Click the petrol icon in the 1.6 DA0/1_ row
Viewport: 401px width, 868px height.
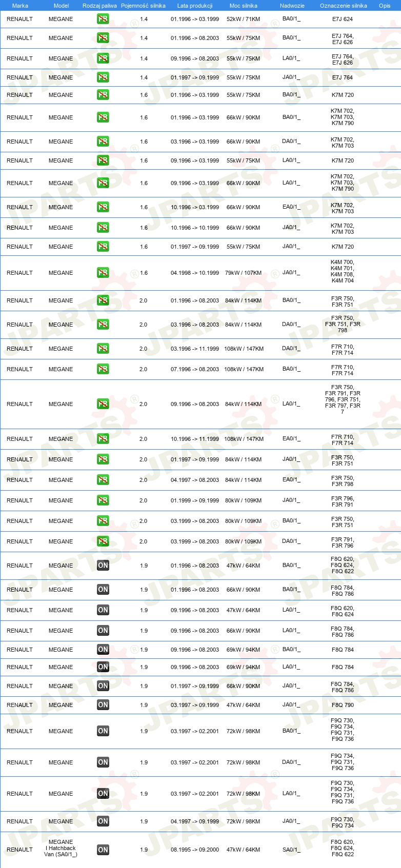click(103, 142)
